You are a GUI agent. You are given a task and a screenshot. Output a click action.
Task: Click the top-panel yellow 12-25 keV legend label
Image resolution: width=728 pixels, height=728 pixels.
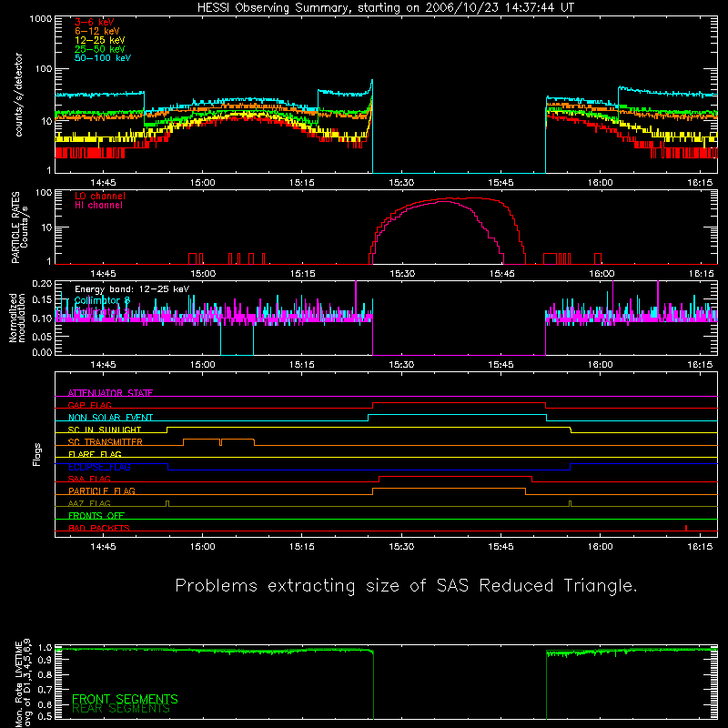(x=100, y=40)
